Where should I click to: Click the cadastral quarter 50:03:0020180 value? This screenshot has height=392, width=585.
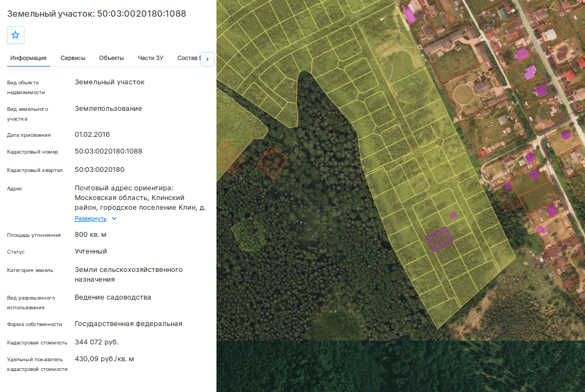pyautogui.click(x=99, y=170)
